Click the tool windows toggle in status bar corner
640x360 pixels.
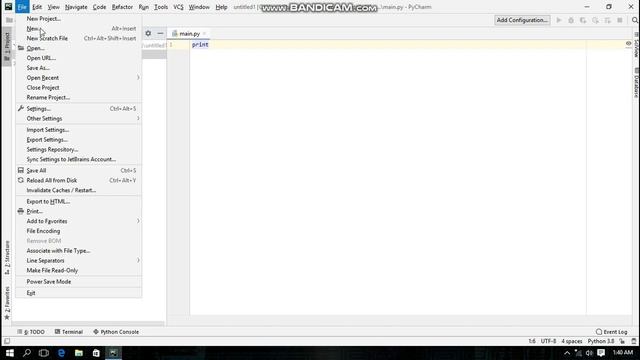[x=7, y=341]
